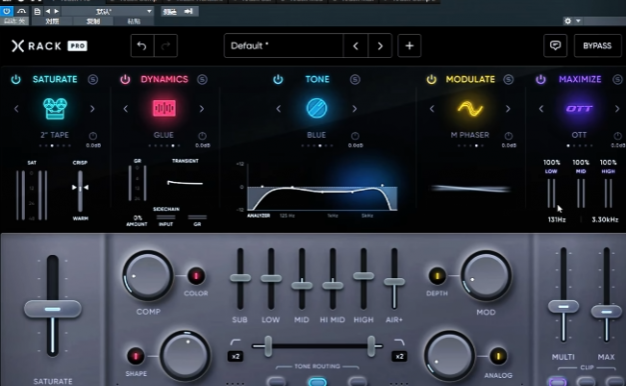626x386 pixels.
Task: Click the high-cut filter shape icon
Action: (399, 342)
